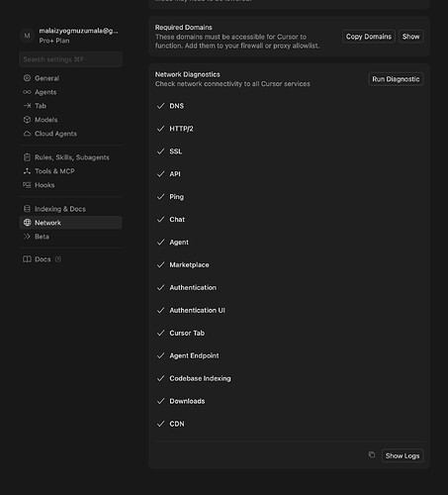
Task: Click the Required Domains heading
Action: (184, 28)
